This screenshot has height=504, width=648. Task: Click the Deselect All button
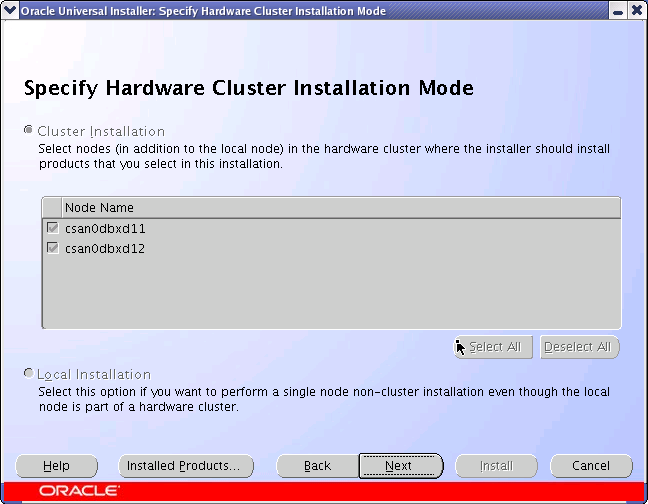pos(579,347)
